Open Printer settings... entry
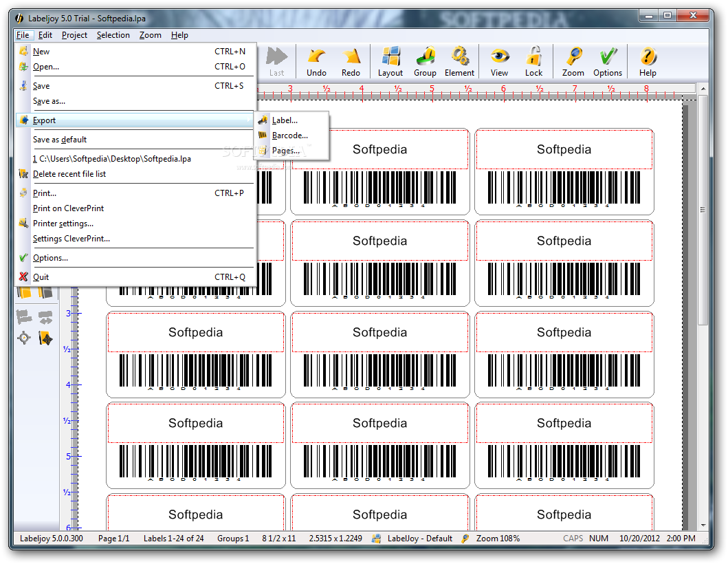 (x=135, y=224)
